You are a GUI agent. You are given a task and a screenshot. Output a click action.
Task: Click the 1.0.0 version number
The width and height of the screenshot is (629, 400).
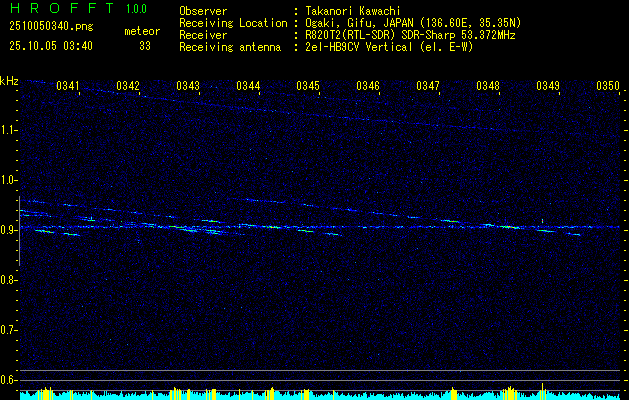tap(136, 9)
